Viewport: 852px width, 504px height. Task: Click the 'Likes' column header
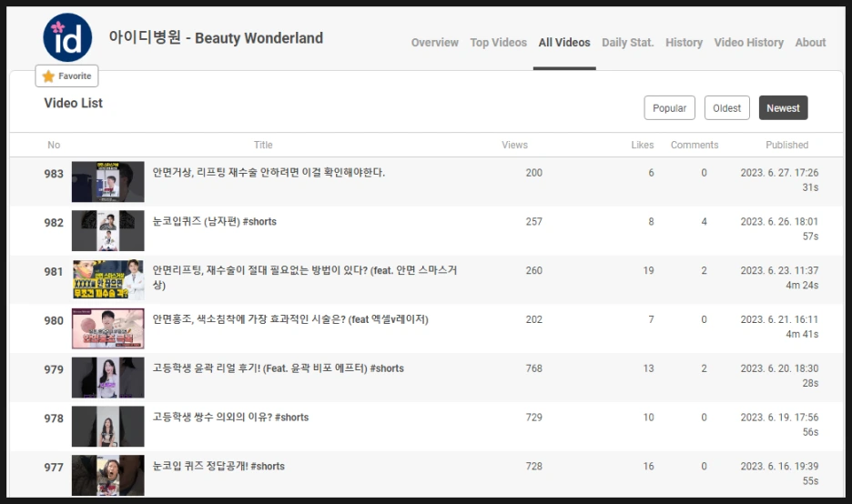tap(643, 145)
